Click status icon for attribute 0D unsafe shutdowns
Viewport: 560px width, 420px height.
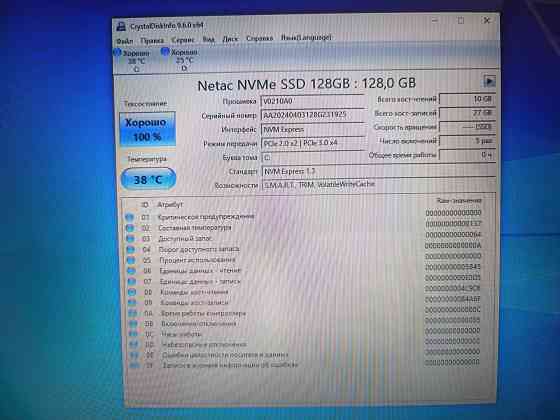coord(134,344)
